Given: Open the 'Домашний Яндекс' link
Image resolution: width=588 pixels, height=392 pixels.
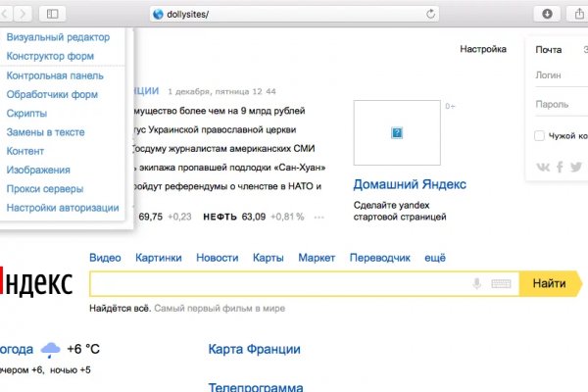Looking at the screenshot, I should pos(410,184).
